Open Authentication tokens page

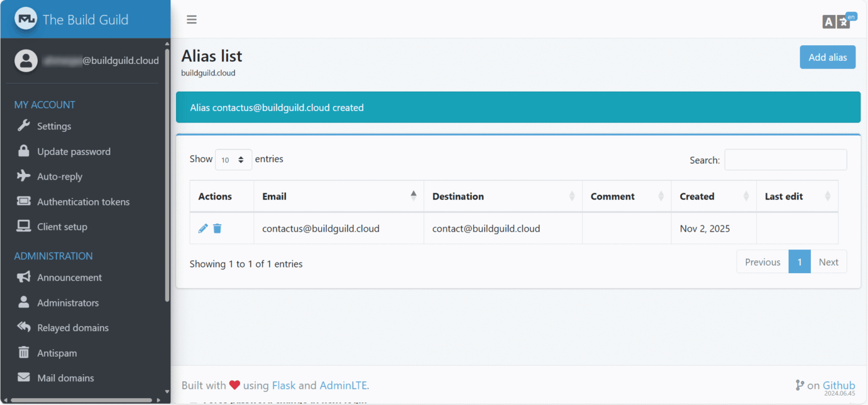[83, 202]
